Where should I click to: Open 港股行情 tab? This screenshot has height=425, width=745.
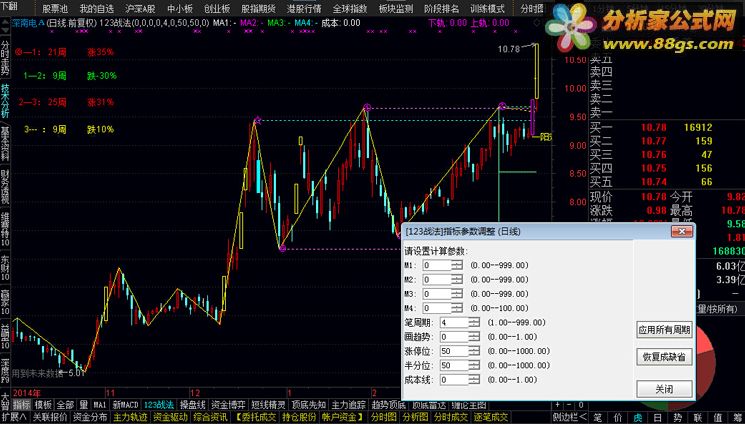[x=304, y=9]
